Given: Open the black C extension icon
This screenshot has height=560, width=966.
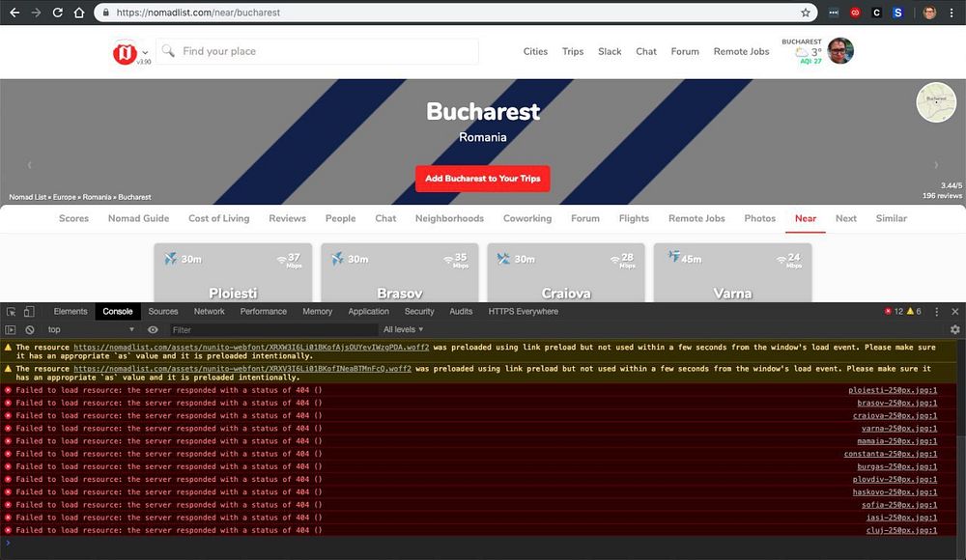Looking at the screenshot, I should 877,13.
